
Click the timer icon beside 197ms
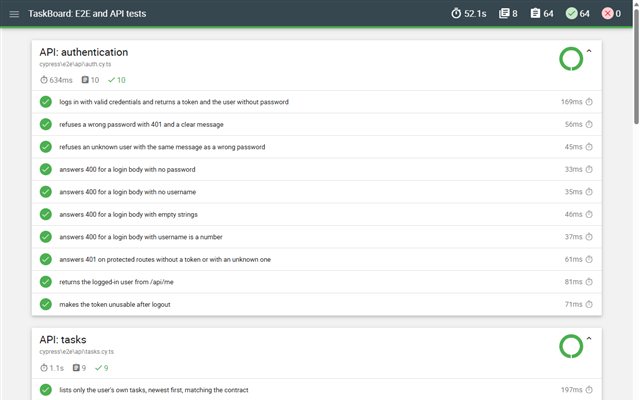click(x=589, y=389)
